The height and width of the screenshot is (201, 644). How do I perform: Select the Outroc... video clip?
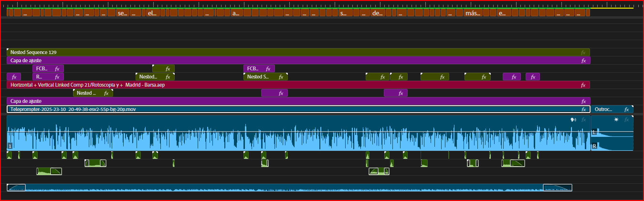[612, 109]
